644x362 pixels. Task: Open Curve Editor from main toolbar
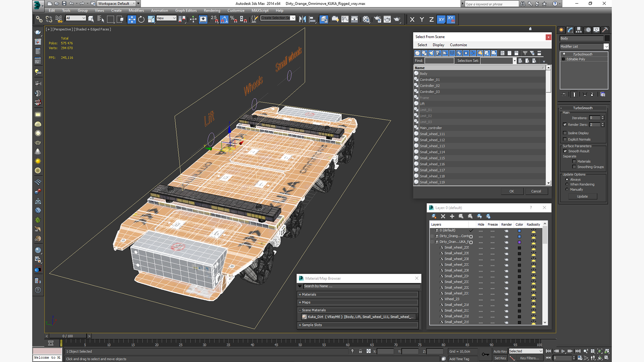click(x=345, y=19)
